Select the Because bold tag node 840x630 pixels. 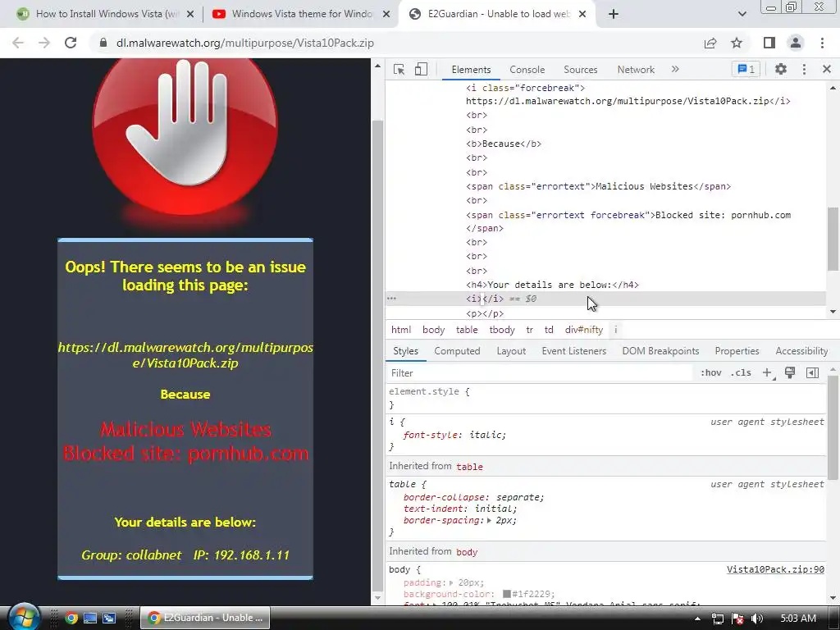point(504,144)
